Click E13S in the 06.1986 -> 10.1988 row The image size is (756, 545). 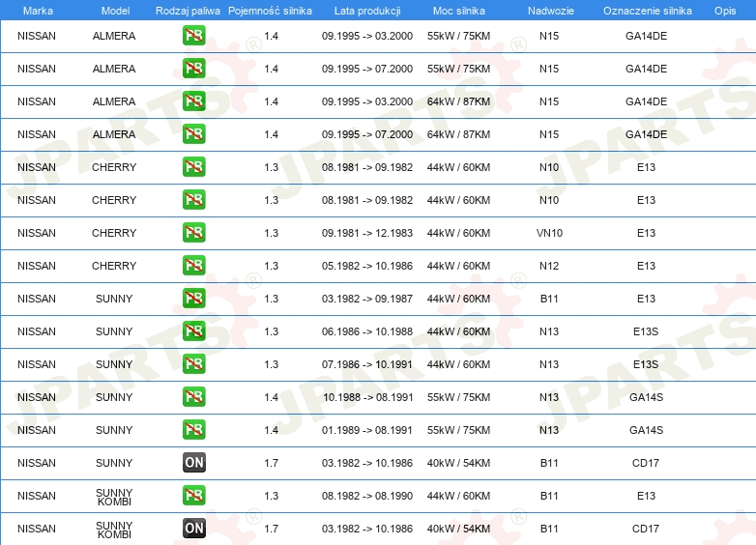[x=646, y=331]
